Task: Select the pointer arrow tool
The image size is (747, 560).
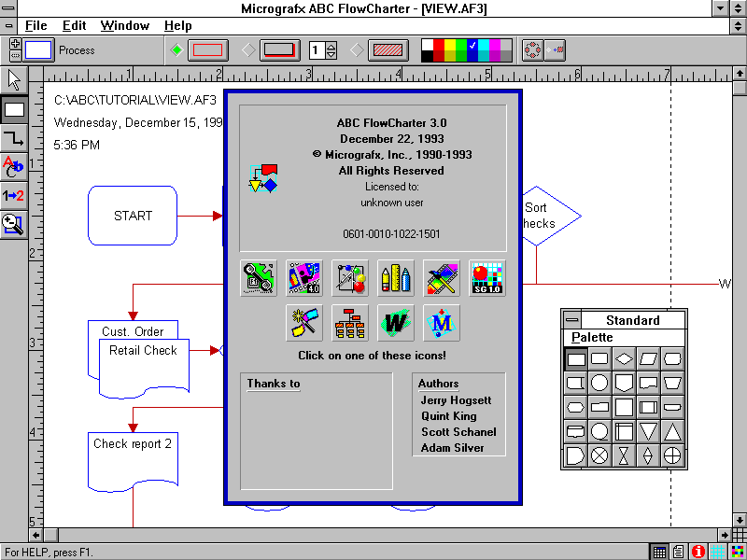Action: point(14,80)
